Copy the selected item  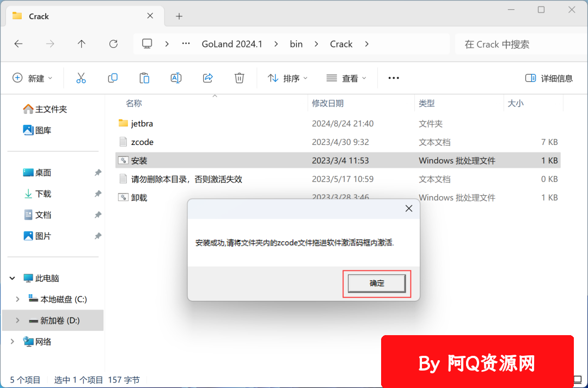[113, 78]
